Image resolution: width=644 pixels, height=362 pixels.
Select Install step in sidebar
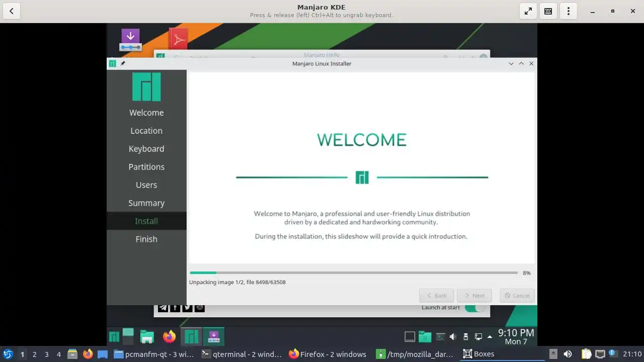146,221
